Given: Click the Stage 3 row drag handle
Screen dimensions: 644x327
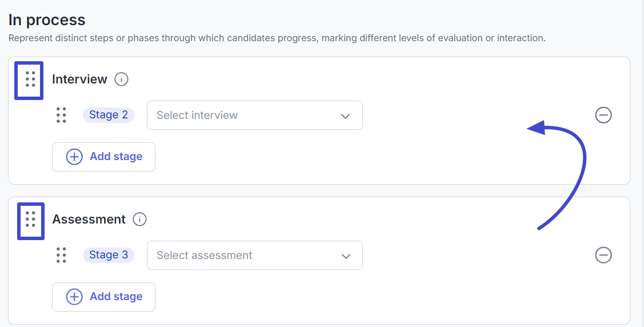Looking at the screenshot, I should (x=61, y=255).
